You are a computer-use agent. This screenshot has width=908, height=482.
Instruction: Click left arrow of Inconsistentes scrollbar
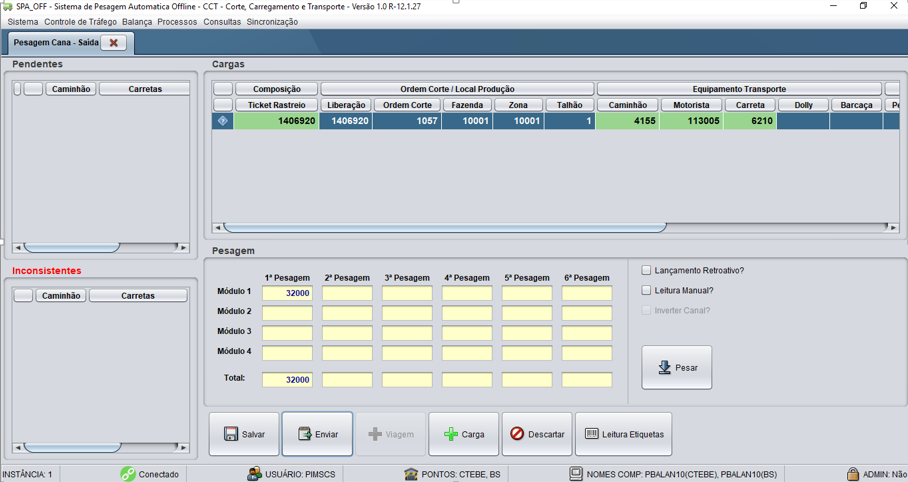tap(18, 447)
